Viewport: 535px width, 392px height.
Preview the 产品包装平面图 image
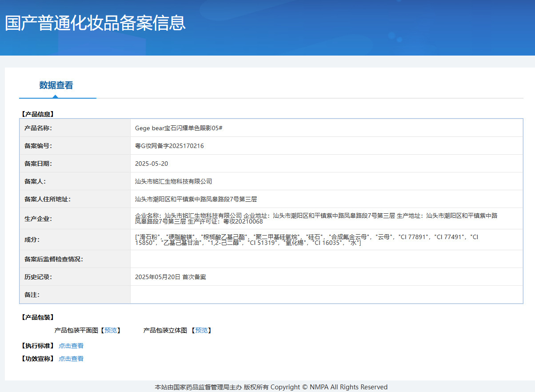point(111,330)
